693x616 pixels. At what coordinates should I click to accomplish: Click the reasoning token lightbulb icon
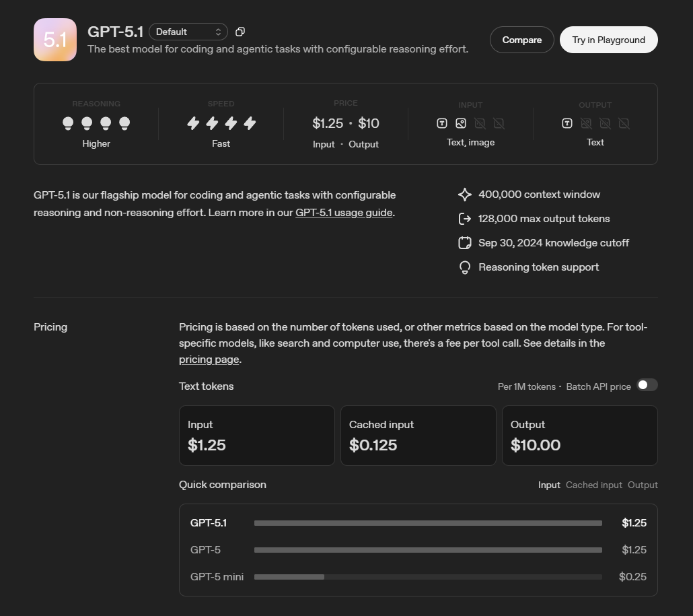464,267
